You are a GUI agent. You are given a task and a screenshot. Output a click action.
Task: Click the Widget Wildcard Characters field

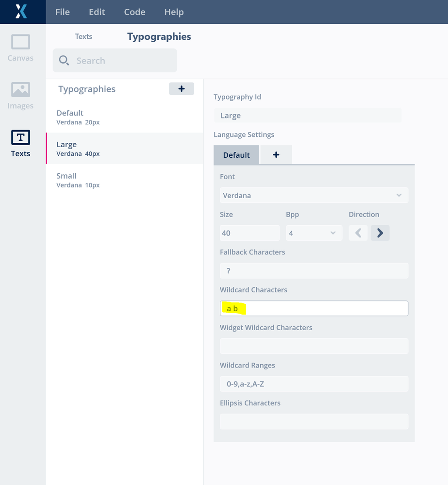tap(314, 346)
